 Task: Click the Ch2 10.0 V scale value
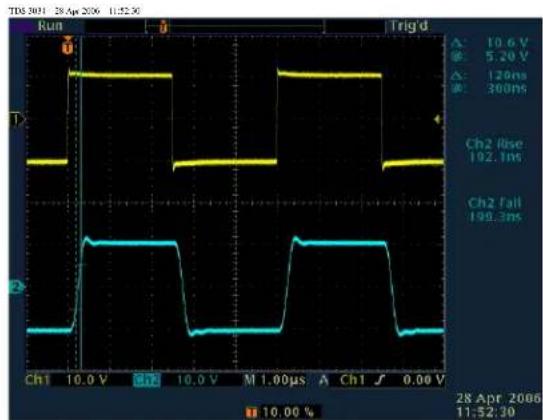[197, 380]
